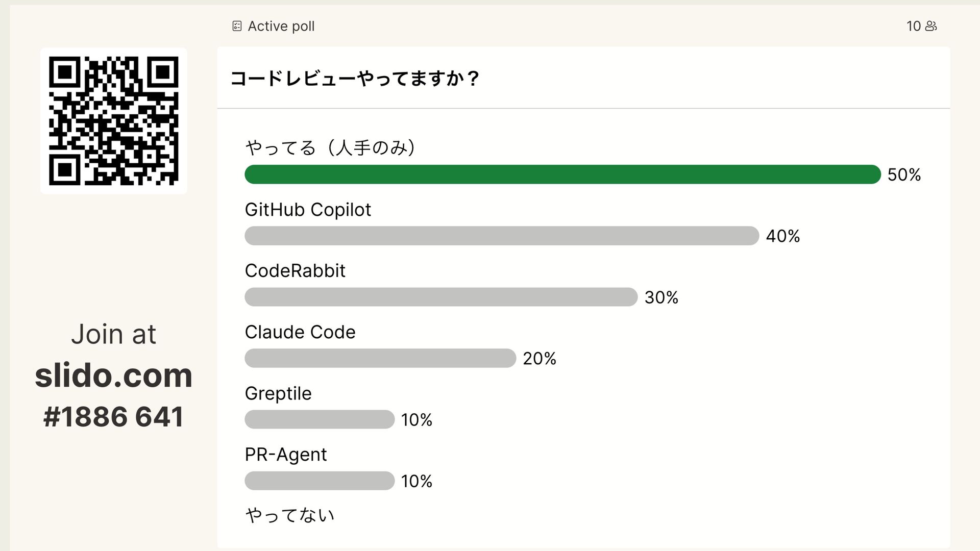Image resolution: width=980 pixels, height=551 pixels.
Task: Select the やってない option label
Action: click(290, 515)
